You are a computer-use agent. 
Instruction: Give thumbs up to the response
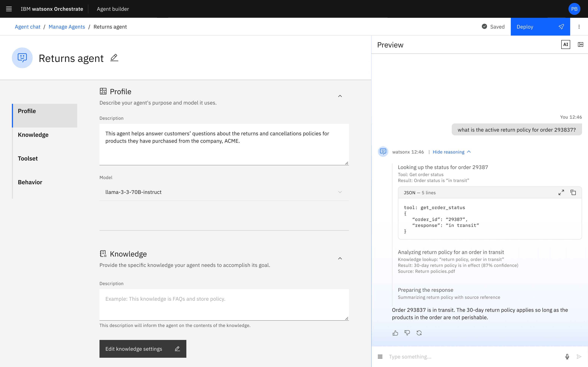click(x=395, y=333)
